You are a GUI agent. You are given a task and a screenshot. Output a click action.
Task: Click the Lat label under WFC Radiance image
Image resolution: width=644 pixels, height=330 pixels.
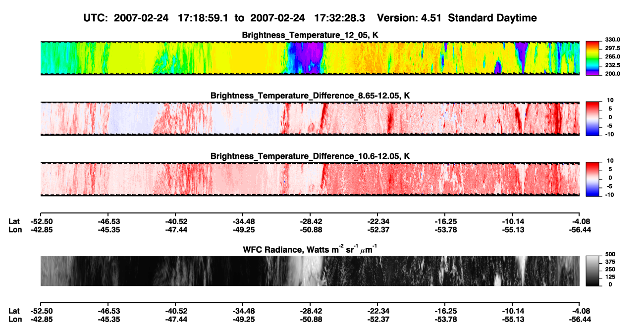click(x=14, y=311)
